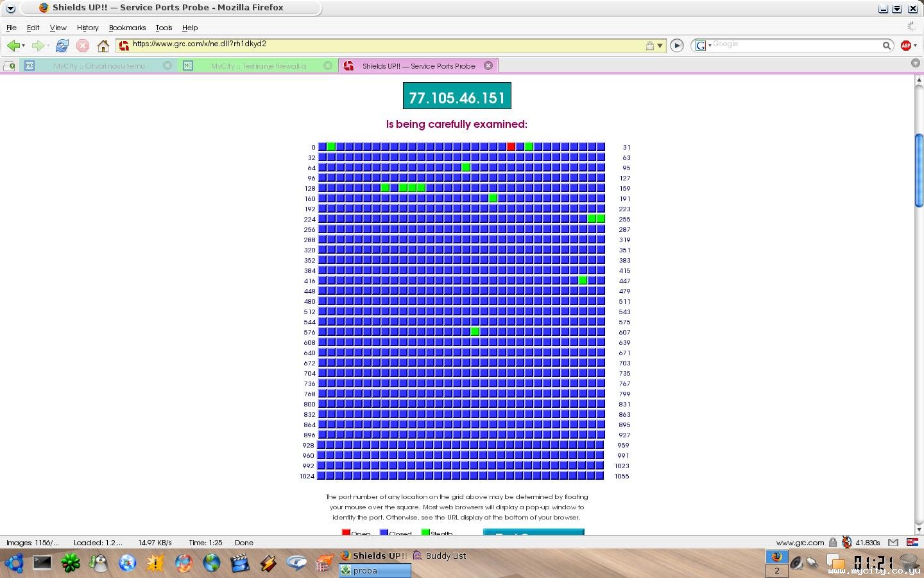This screenshot has width=924, height=578.
Task: Expand the search engine selector dropdown
Action: click(x=703, y=46)
